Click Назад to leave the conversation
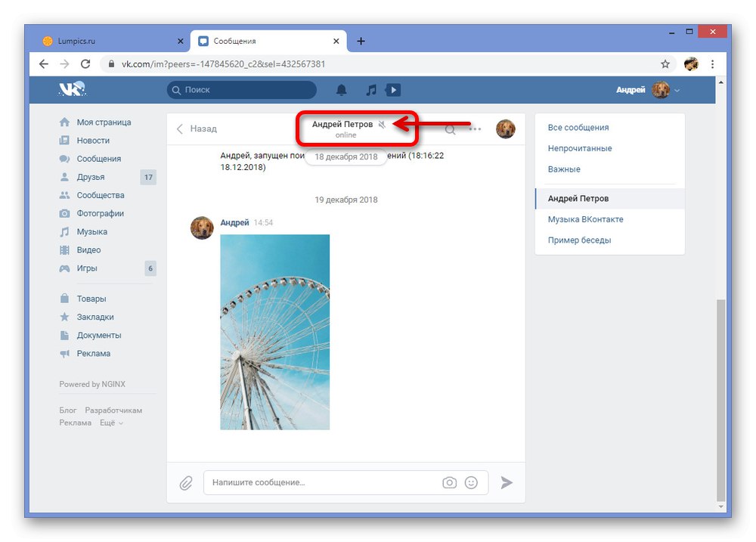Image resolution: width=756 pixels, height=542 pixels. point(197,129)
